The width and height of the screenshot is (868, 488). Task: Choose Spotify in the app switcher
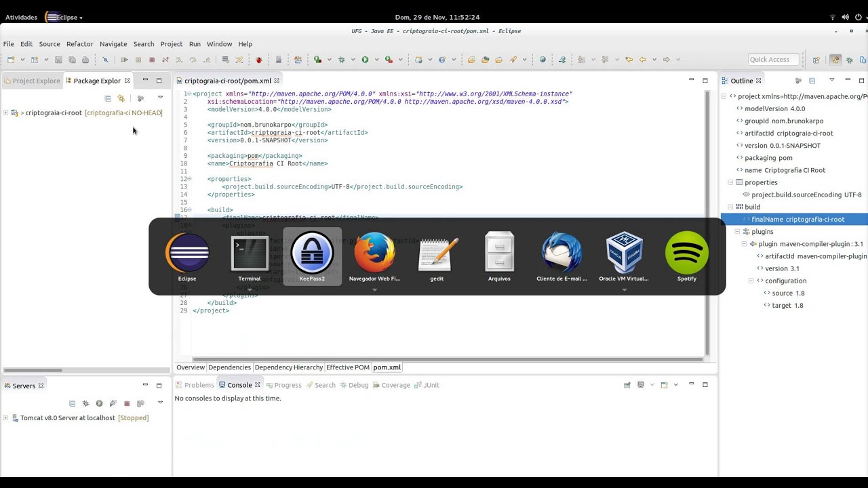pos(686,257)
